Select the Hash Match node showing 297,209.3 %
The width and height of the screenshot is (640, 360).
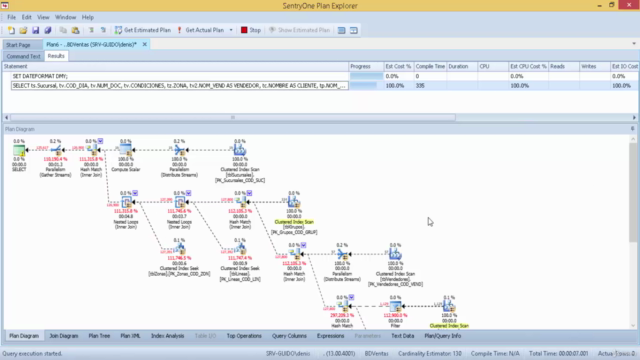coord(342,307)
